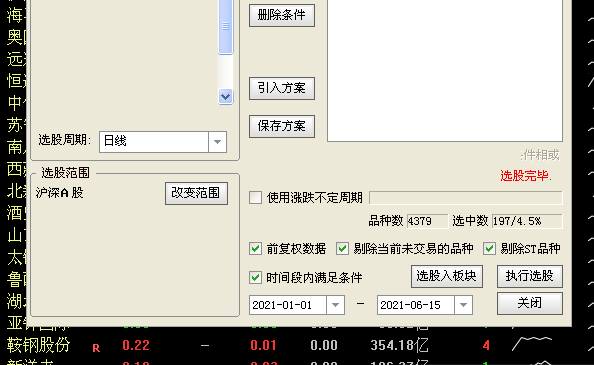The width and height of the screenshot is (594, 365).
Task: Toggle 时间段内满足条件 checkbox
Action: click(255, 278)
